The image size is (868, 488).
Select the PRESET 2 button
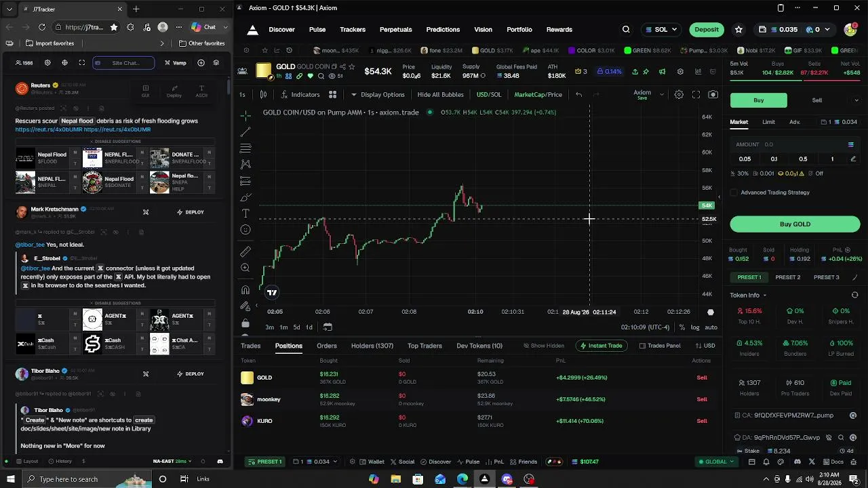(787, 277)
